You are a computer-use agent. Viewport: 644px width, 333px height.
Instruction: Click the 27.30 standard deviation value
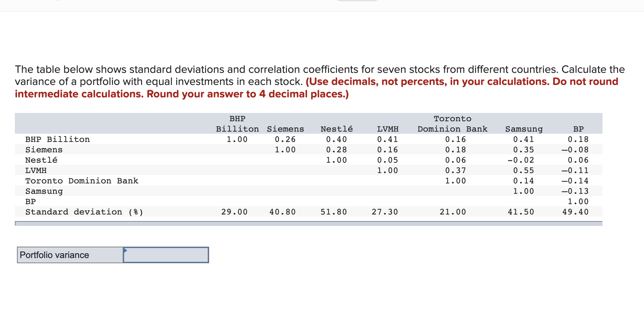385,212
